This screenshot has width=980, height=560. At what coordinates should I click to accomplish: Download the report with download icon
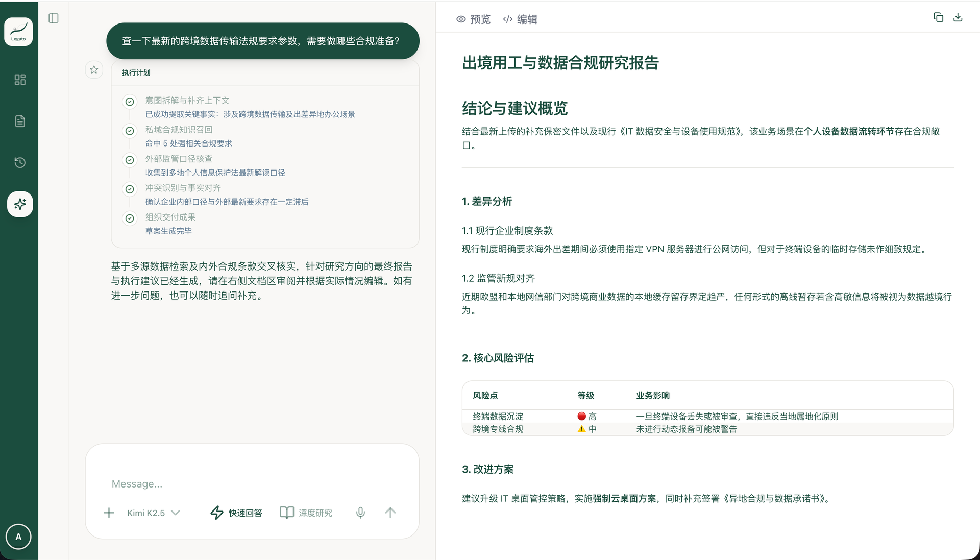click(958, 17)
